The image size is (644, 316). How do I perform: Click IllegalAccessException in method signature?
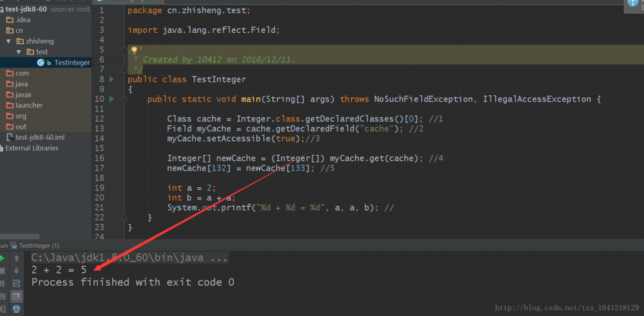pyautogui.click(x=537, y=99)
